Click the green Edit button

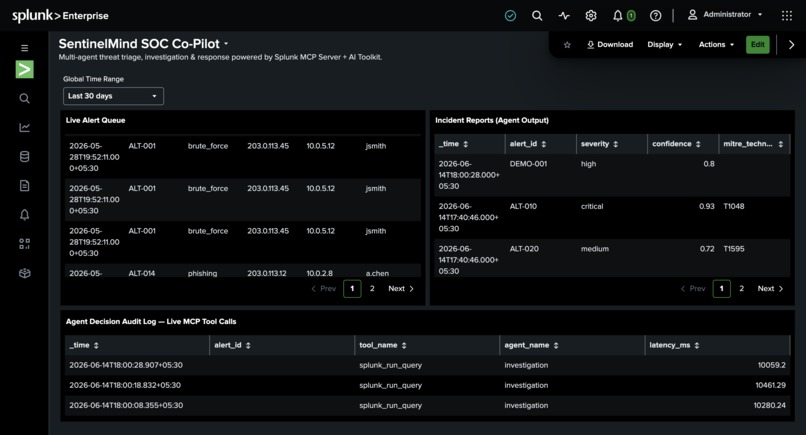[x=758, y=45]
